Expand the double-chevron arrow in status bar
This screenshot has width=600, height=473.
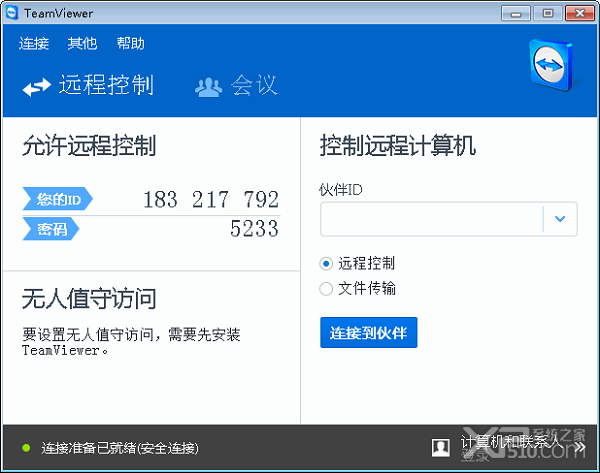tap(579, 447)
